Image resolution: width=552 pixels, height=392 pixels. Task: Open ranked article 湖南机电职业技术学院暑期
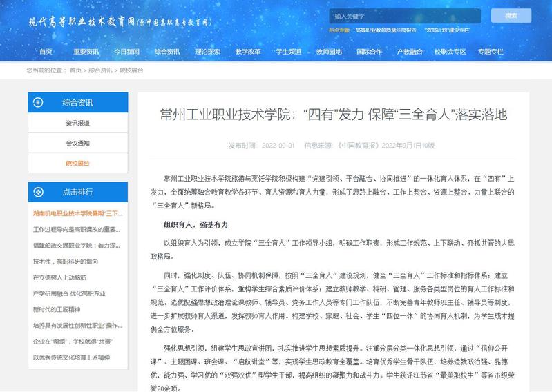point(77,214)
